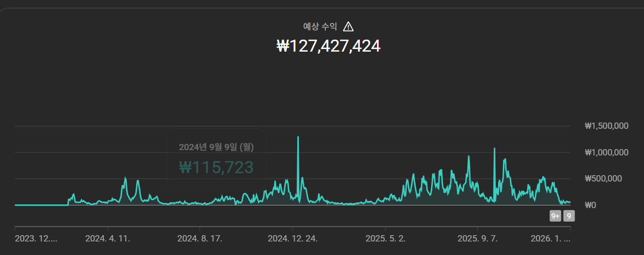Click the 2024. 4. 11. axis date
Viewport: 644px width, 255px height.
[107, 239]
